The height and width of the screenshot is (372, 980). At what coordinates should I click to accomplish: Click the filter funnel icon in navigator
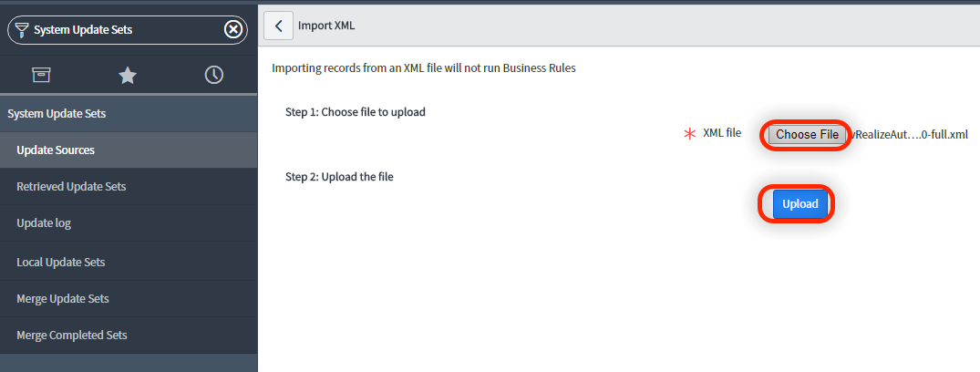[x=22, y=30]
